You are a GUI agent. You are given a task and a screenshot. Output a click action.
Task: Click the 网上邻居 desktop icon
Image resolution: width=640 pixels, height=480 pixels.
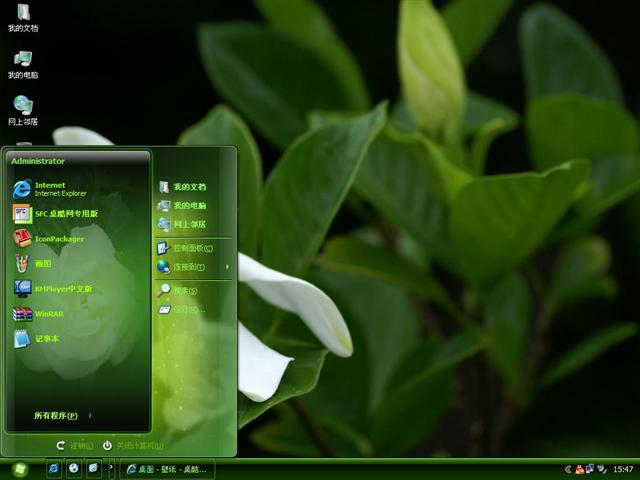22,106
